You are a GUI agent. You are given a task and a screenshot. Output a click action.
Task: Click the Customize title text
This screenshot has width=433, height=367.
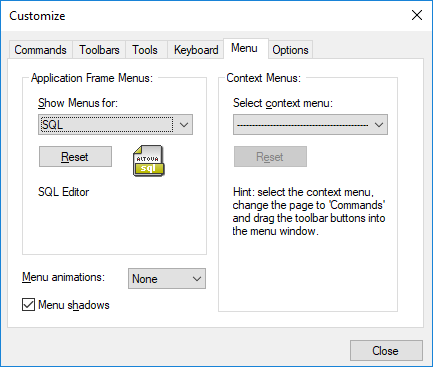point(37,16)
